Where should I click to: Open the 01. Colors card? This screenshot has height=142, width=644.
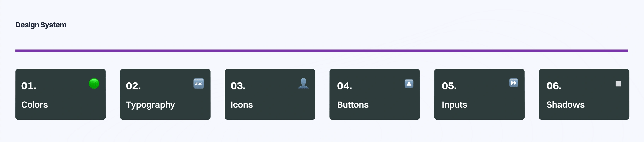(61, 94)
